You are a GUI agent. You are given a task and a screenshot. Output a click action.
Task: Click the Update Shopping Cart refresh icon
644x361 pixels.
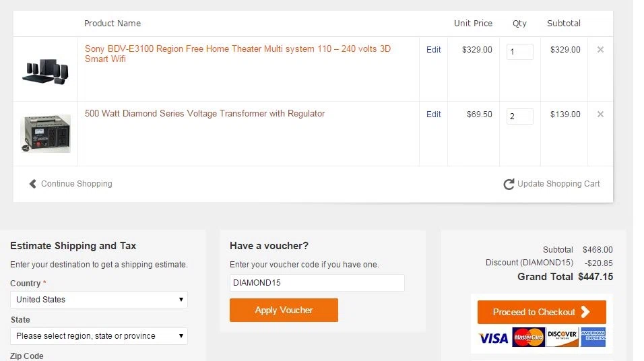click(x=509, y=184)
